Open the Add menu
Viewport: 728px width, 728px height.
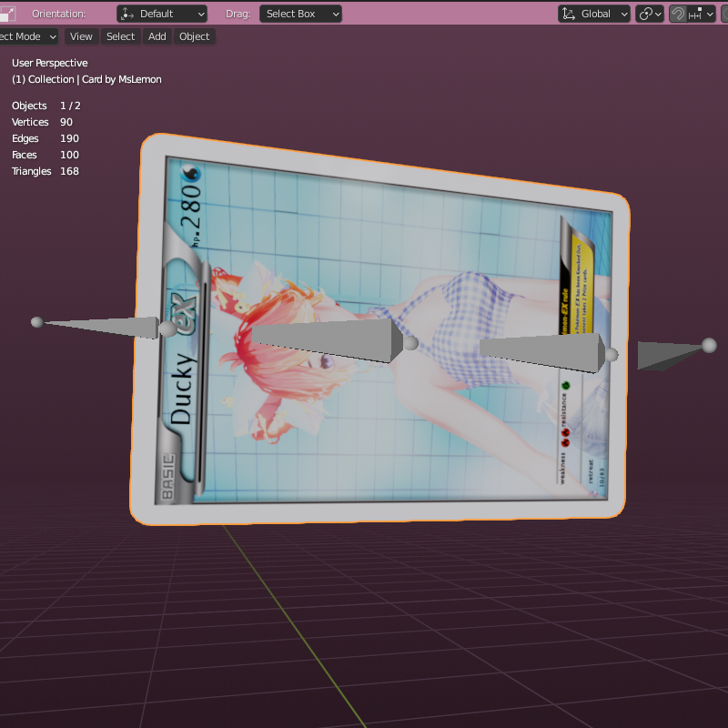click(x=157, y=36)
